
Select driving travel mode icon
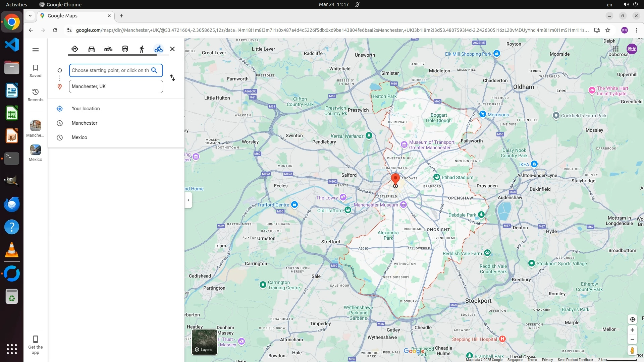pyautogui.click(x=92, y=49)
